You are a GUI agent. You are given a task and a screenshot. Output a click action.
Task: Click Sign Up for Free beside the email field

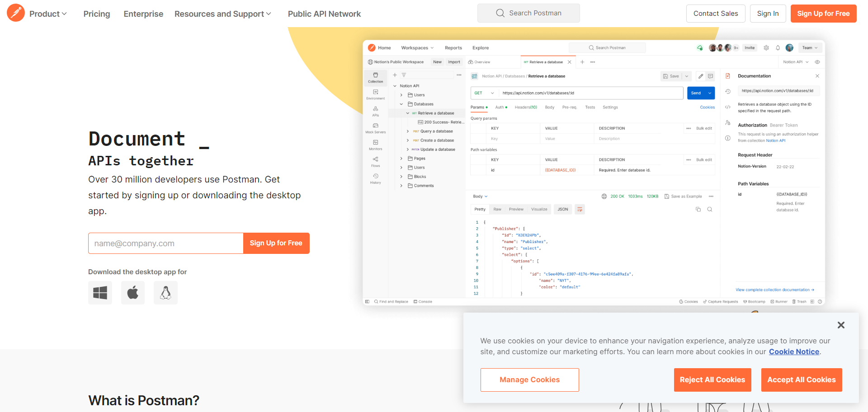276,243
